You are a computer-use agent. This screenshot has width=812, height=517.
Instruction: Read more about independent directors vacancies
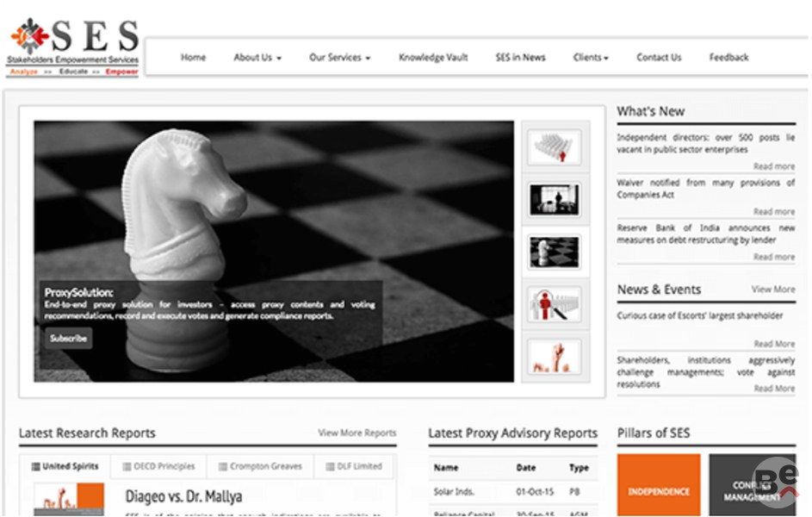[x=773, y=166]
